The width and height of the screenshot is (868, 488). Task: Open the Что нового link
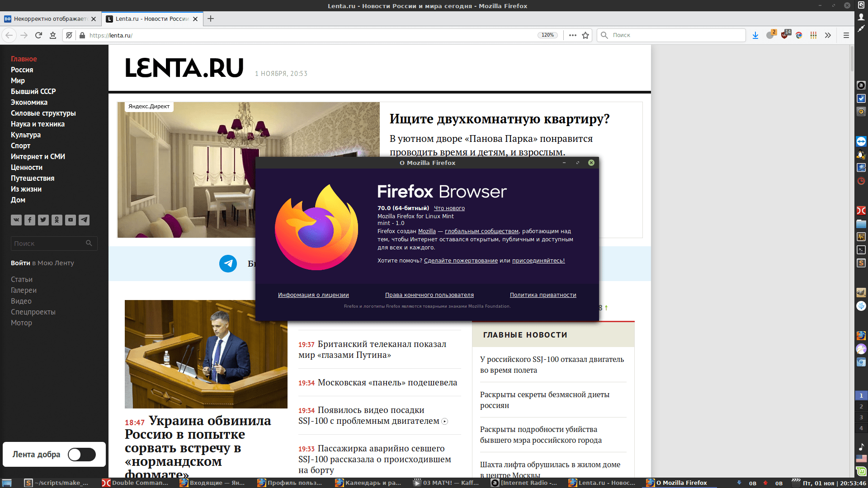point(449,208)
